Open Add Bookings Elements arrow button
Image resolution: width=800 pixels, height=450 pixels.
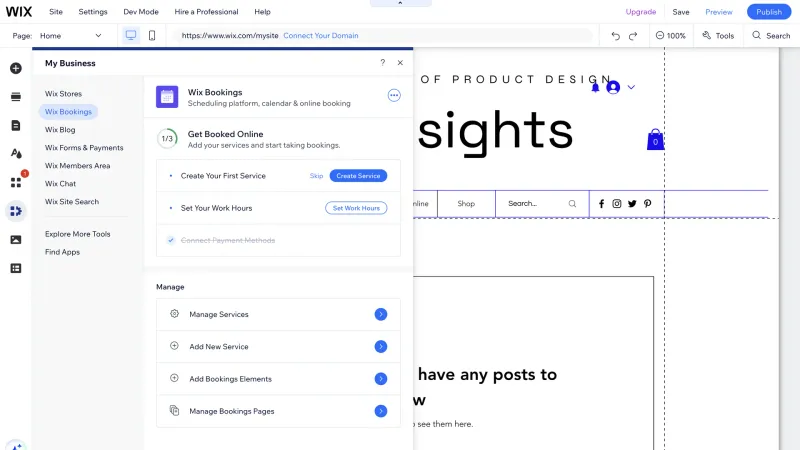(381, 379)
